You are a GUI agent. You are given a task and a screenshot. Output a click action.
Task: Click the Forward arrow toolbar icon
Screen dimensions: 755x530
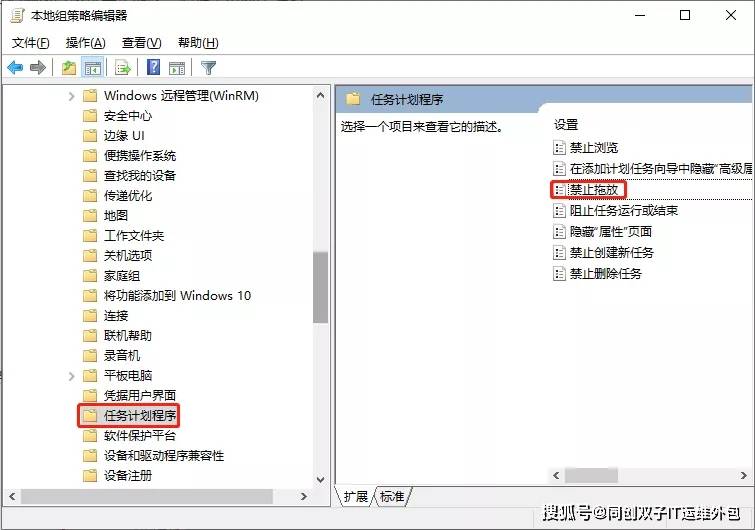[38, 68]
